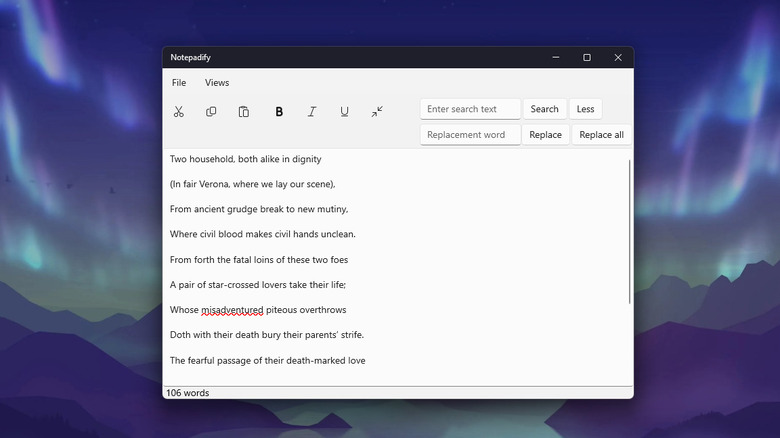Click the '106 words' status bar counter

pyautogui.click(x=188, y=393)
